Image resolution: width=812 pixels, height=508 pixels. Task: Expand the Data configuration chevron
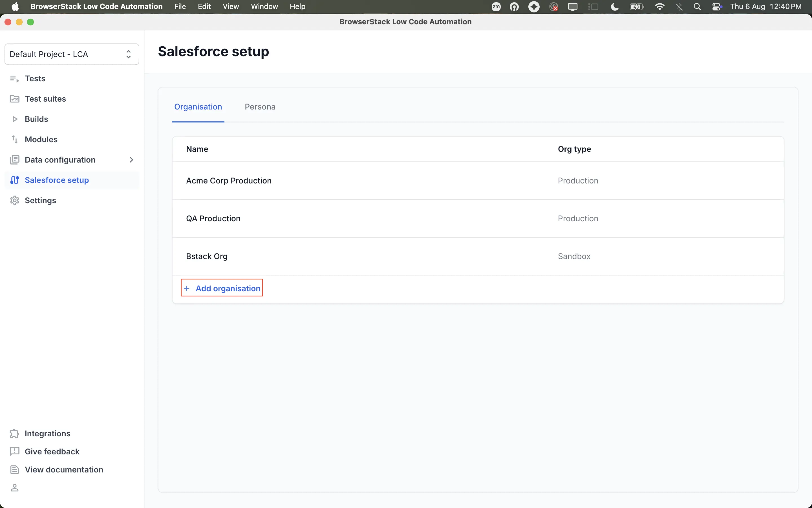pos(132,159)
